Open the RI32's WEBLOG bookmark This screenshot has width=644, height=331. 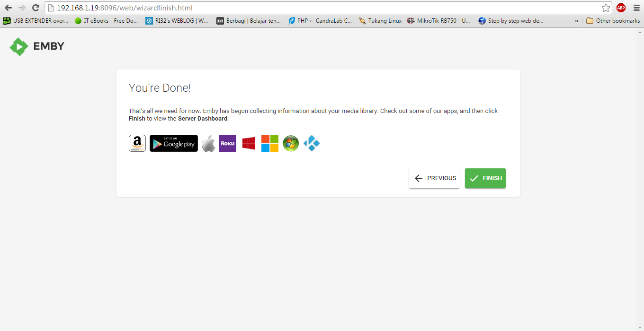177,21
